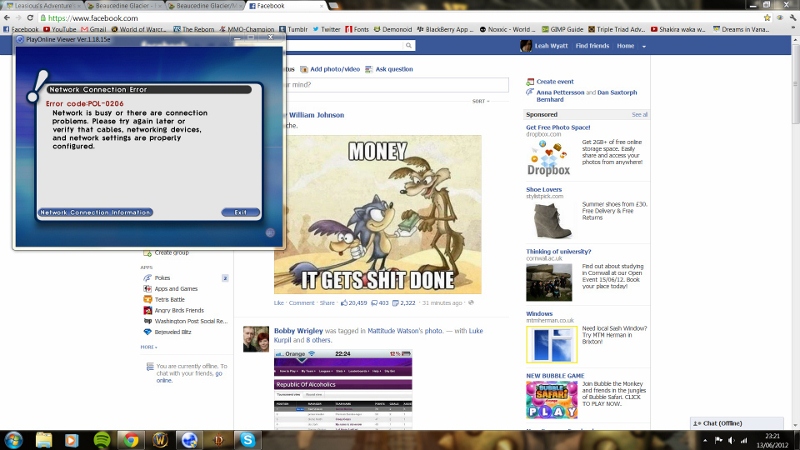
Task: Open Bejeweled Blitz in apps list
Action: pos(147,332)
